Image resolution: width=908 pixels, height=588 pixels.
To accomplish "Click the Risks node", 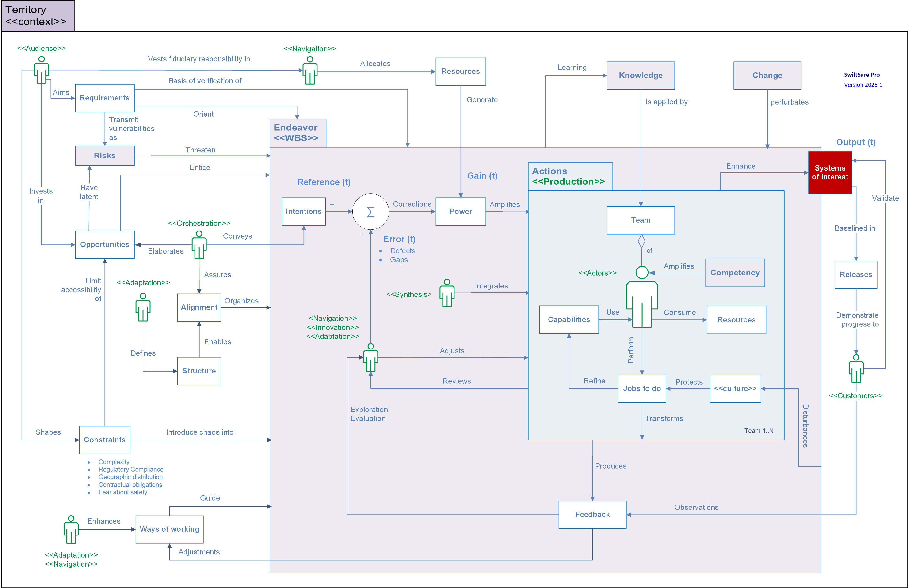I will point(105,156).
